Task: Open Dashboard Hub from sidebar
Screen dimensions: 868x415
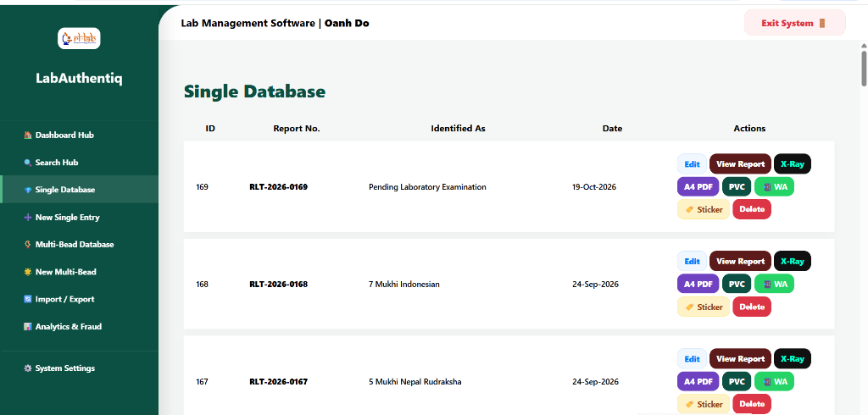Action: (79, 135)
